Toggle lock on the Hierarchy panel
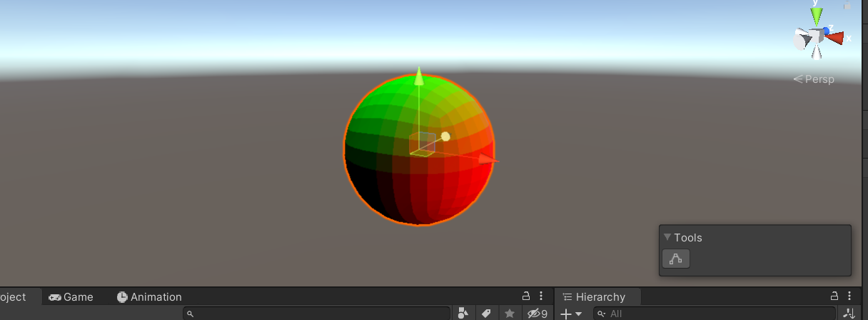The height and width of the screenshot is (320, 868). (x=834, y=296)
